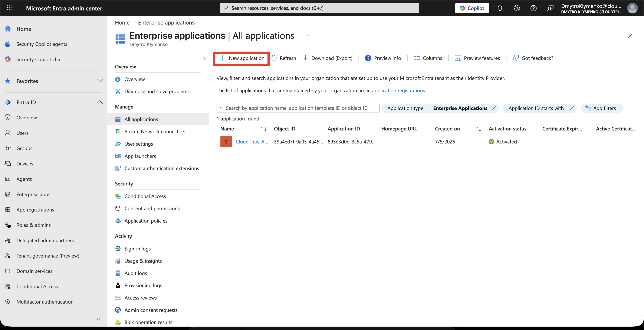Open the help question mark icon

click(x=533, y=8)
